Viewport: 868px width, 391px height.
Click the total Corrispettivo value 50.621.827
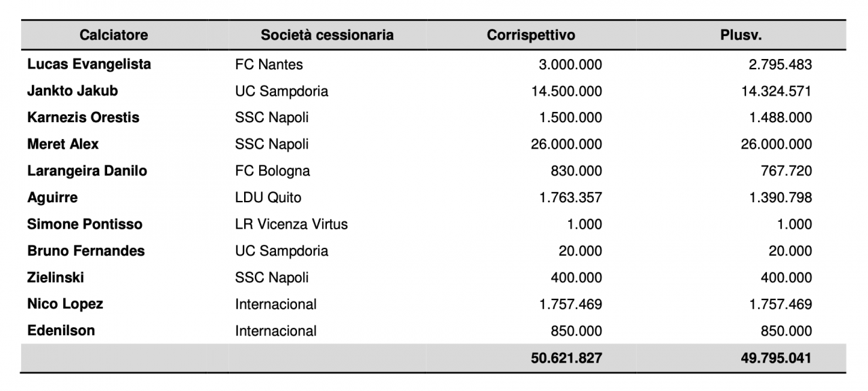(566, 358)
